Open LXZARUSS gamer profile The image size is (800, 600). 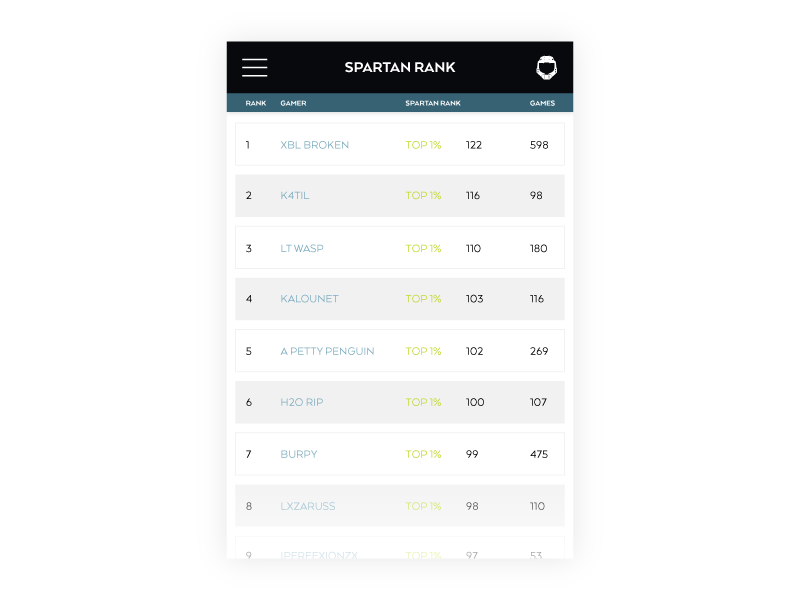pyautogui.click(x=308, y=506)
